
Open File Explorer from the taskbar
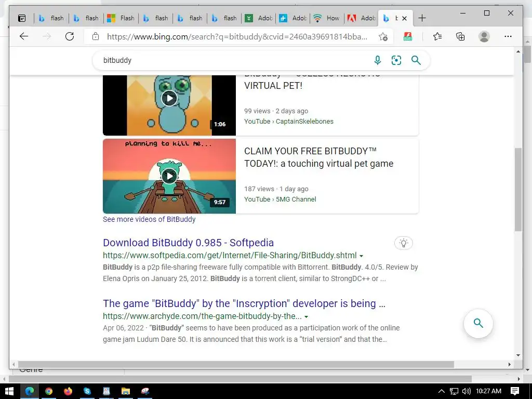(x=126, y=391)
